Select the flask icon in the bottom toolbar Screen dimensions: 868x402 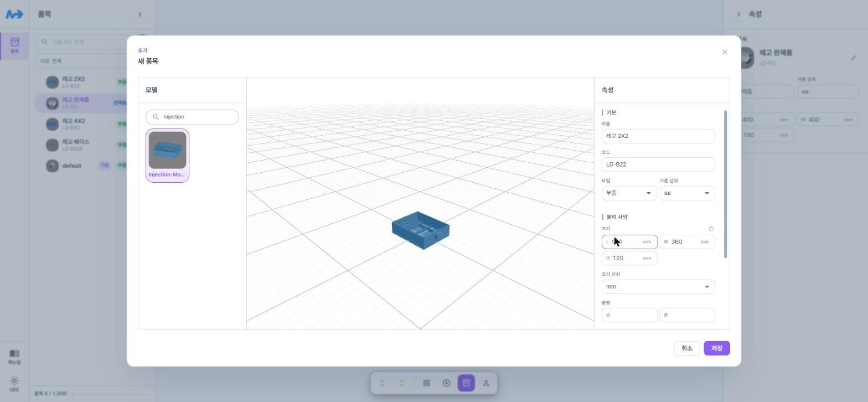[486, 383]
